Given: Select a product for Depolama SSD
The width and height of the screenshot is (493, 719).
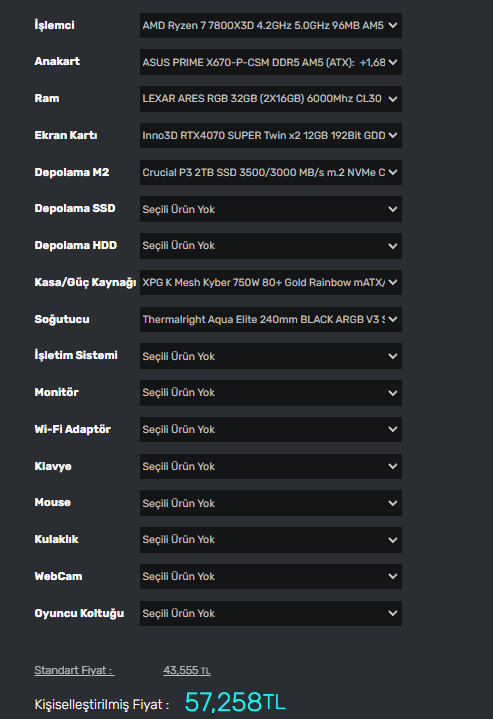Looking at the screenshot, I should [271, 209].
